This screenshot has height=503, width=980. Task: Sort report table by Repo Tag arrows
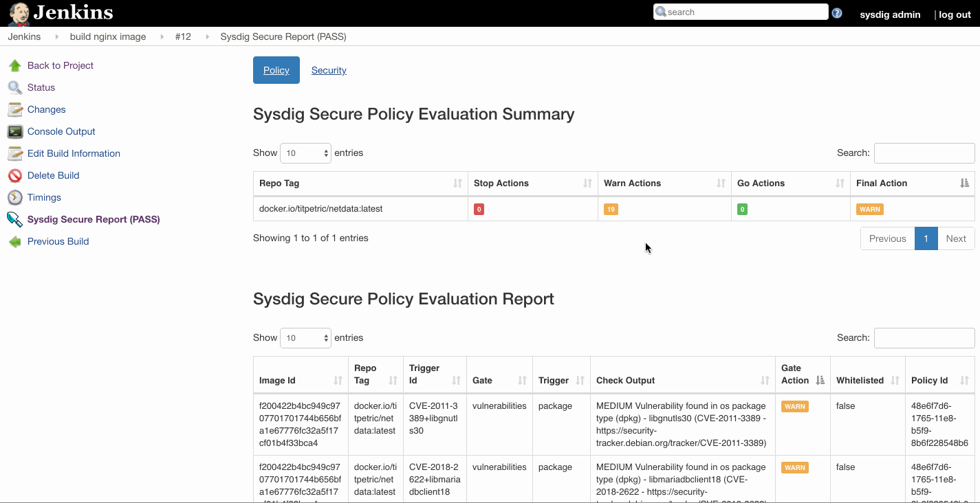click(393, 381)
